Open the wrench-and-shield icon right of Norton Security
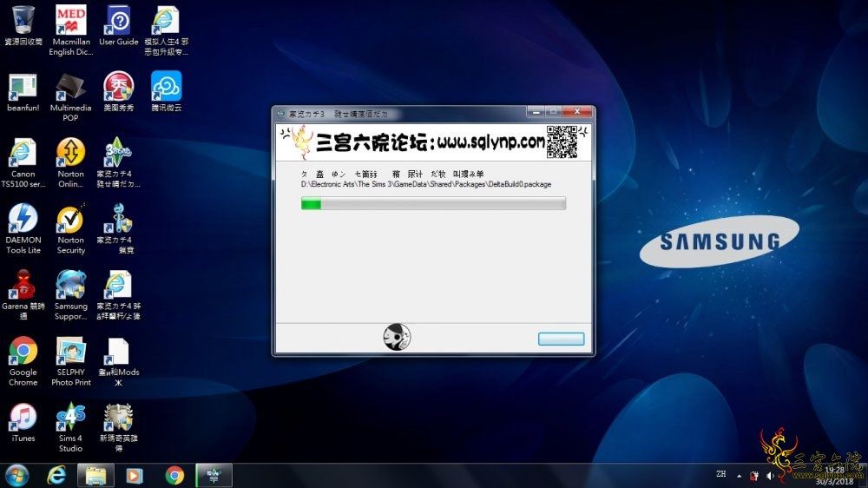The width and height of the screenshot is (868, 488). (x=118, y=228)
